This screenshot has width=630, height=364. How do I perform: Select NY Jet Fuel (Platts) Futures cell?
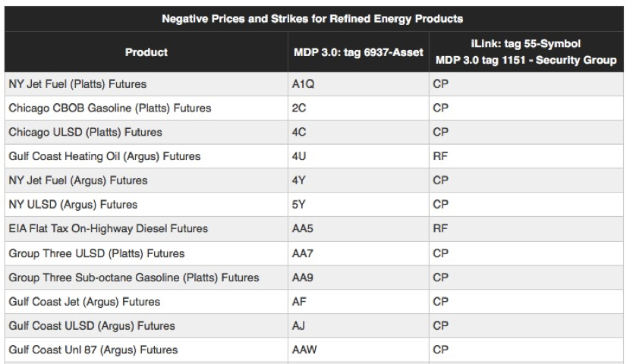click(x=77, y=84)
